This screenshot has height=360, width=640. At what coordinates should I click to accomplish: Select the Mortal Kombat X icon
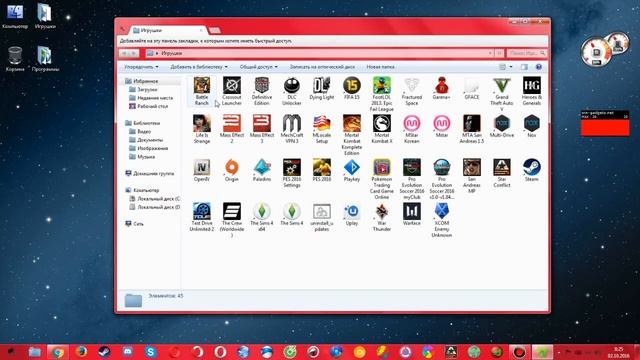coord(382,129)
